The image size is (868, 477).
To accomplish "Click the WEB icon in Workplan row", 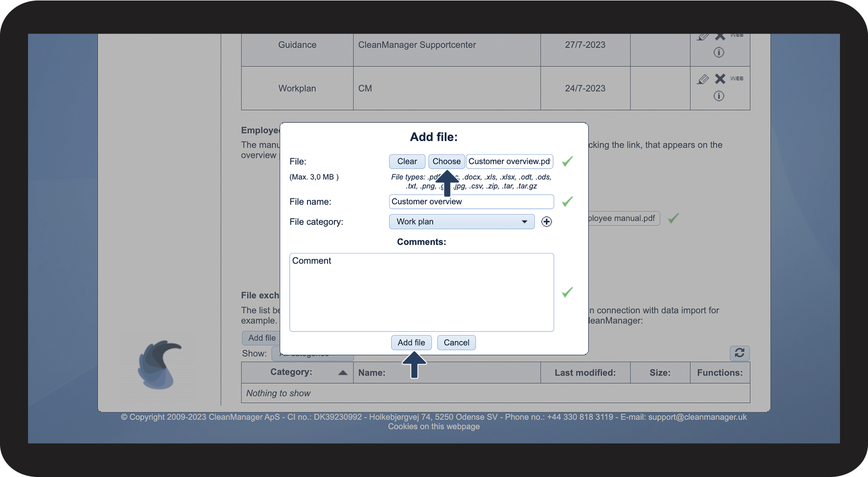I will (736, 79).
